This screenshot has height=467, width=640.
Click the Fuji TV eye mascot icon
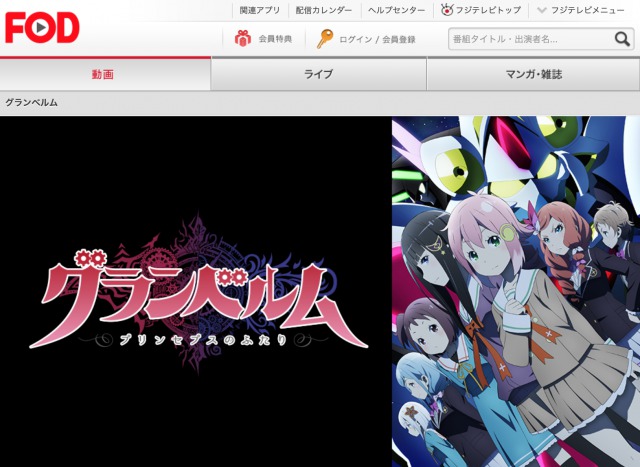447,10
